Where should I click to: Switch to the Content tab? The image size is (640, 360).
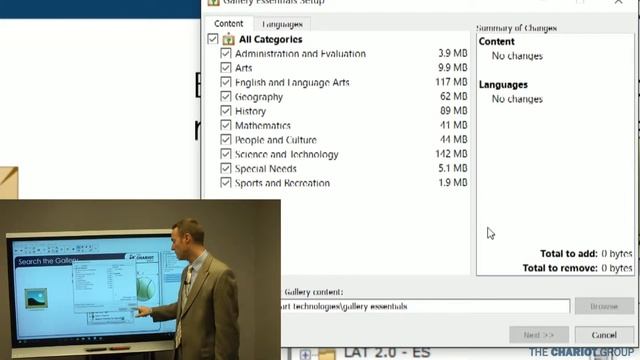229,24
